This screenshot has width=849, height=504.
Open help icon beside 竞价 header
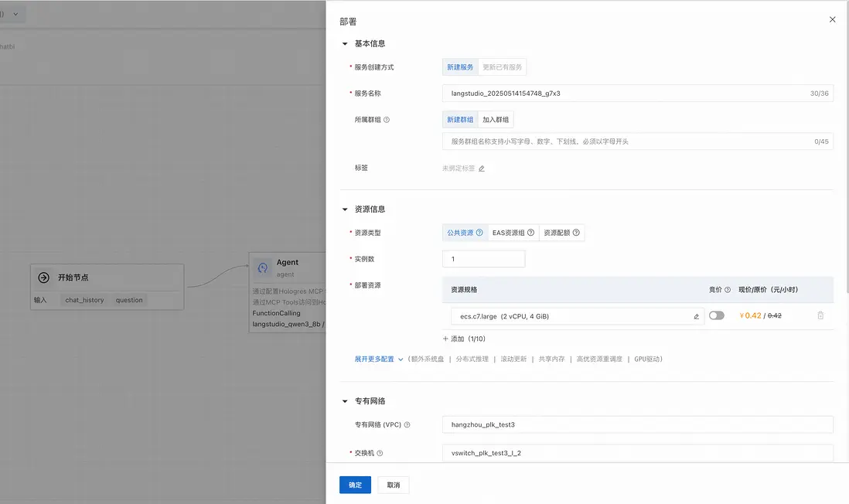coord(727,290)
